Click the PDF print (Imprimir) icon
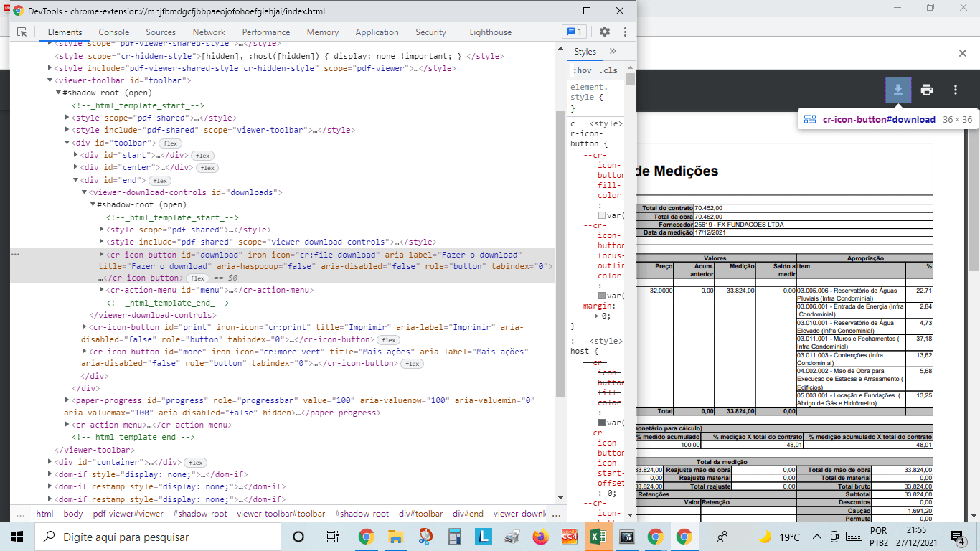The width and height of the screenshot is (980, 551). tap(927, 89)
